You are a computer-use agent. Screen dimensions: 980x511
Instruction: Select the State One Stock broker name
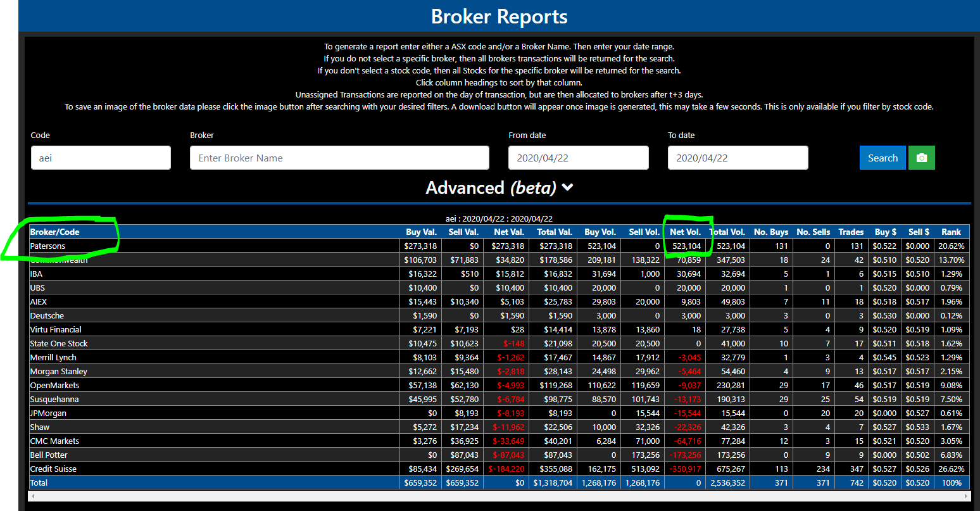(x=59, y=343)
